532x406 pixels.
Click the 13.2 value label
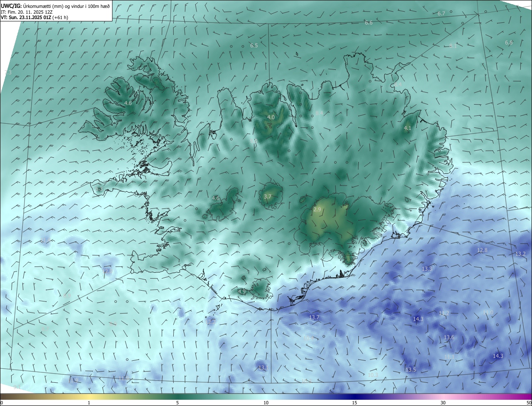pos(521,254)
